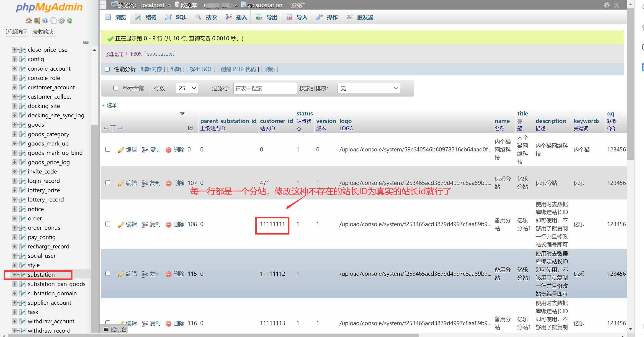This screenshot has width=644, height=337.
Task: Click the logout door icon
Action: [37, 20]
